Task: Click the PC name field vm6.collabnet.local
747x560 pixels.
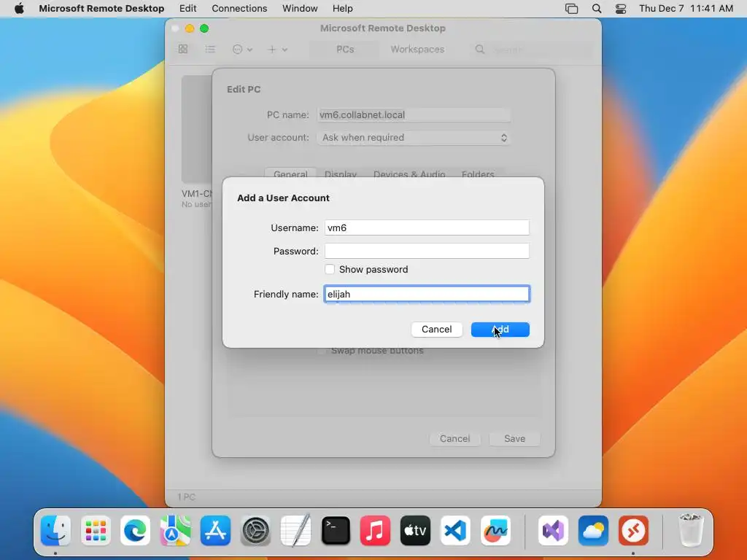Action: point(414,114)
